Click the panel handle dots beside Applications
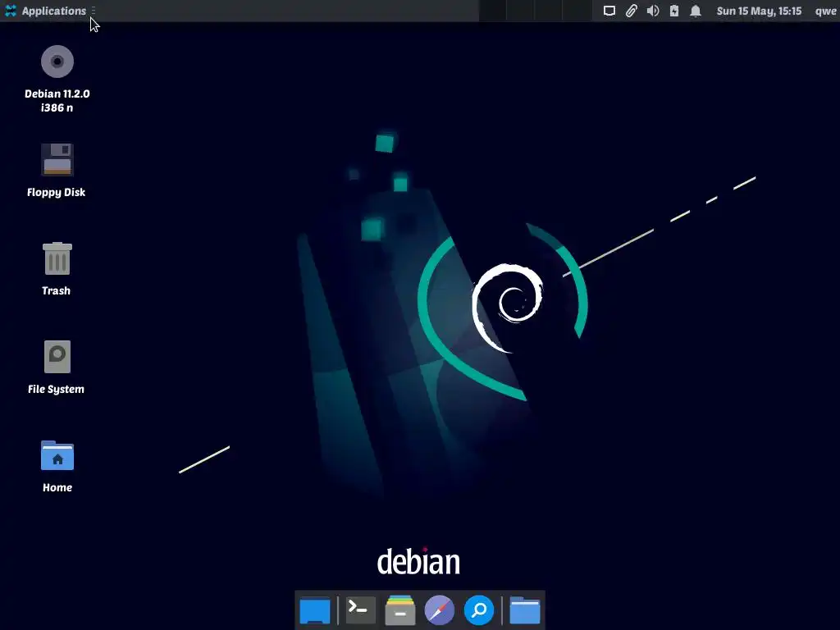 click(x=94, y=11)
